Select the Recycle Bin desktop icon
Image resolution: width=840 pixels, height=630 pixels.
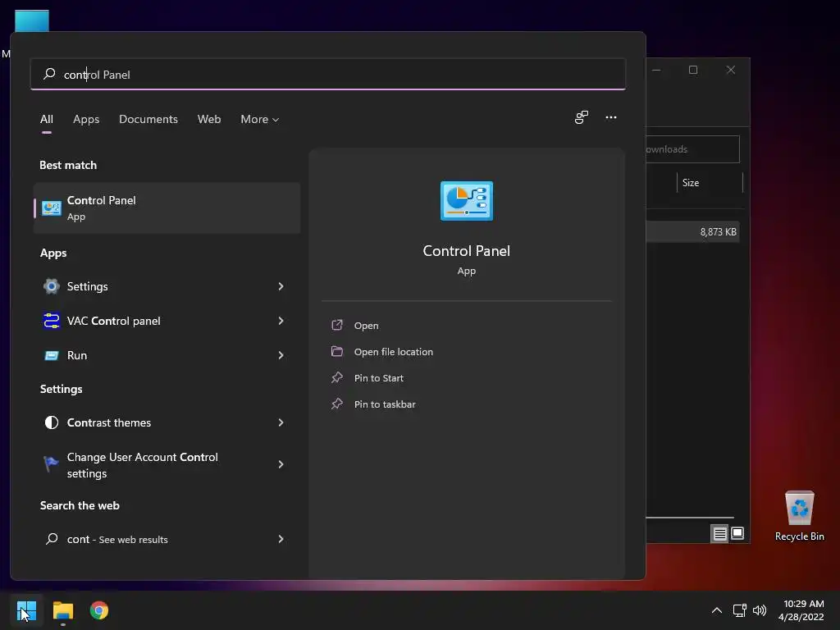click(x=799, y=516)
